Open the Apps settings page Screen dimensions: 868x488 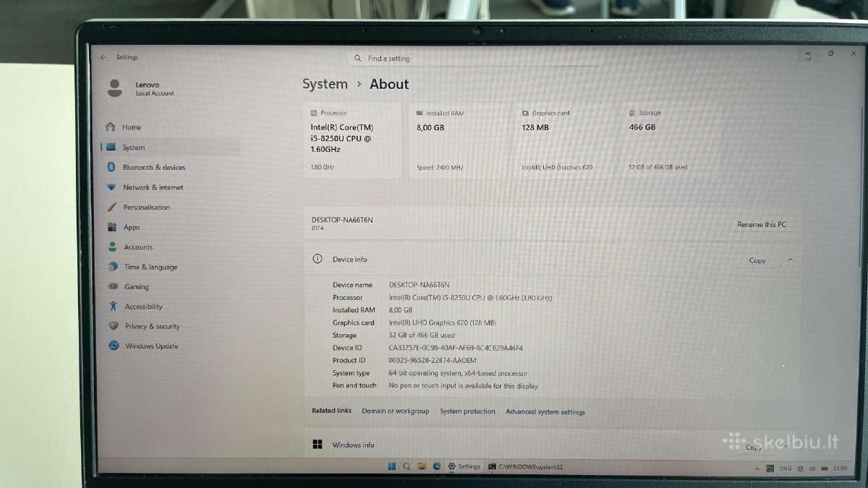(x=131, y=227)
